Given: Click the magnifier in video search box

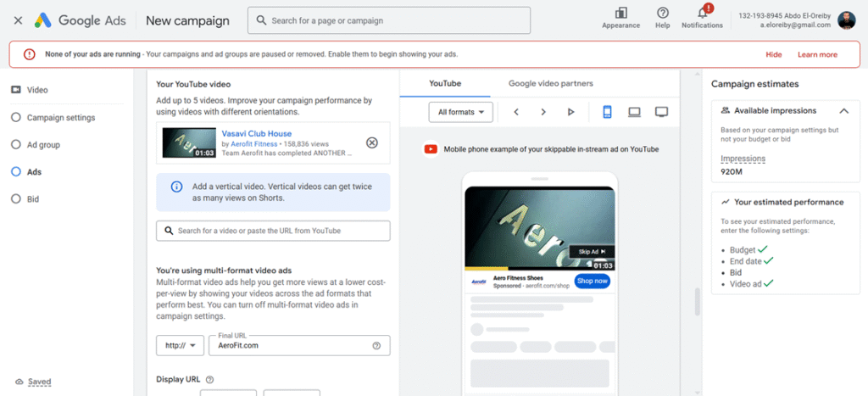Looking at the screenshot, I should pos(169,231).
